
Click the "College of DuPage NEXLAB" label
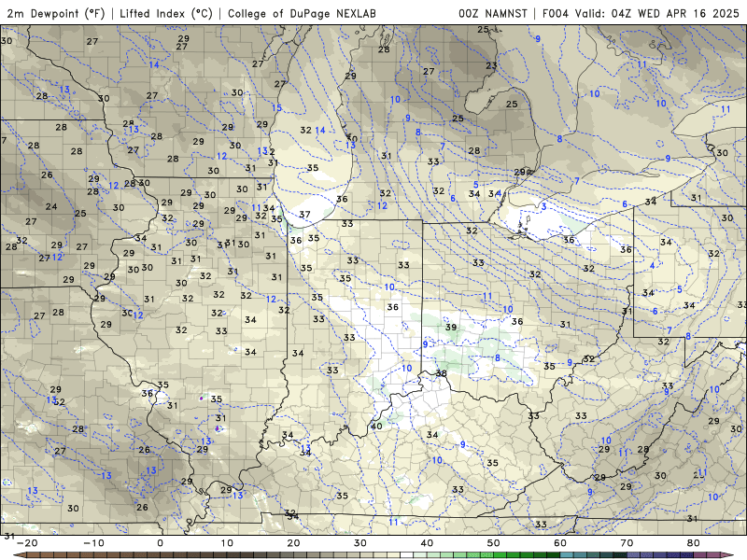click(302, 13)
